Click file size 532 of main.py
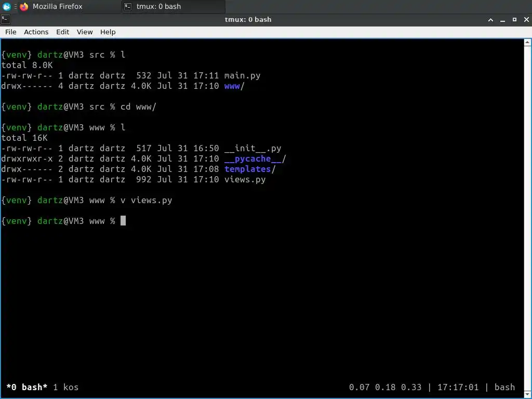The height and width of the screenshot is (399, 532). point(143,75)
